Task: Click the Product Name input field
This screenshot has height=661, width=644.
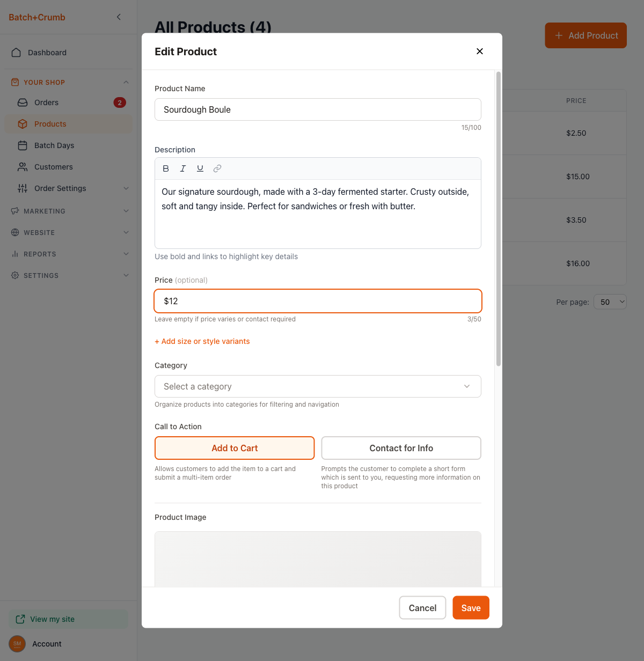Action: pyautogui.click(x=318, y=109)
